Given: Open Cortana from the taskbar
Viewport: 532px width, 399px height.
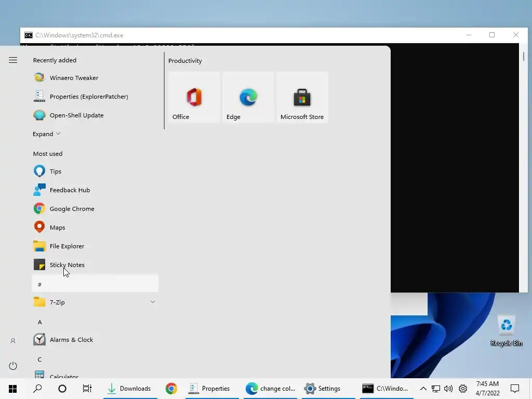Looking at the screenshot, I should [x=62, y=388].
